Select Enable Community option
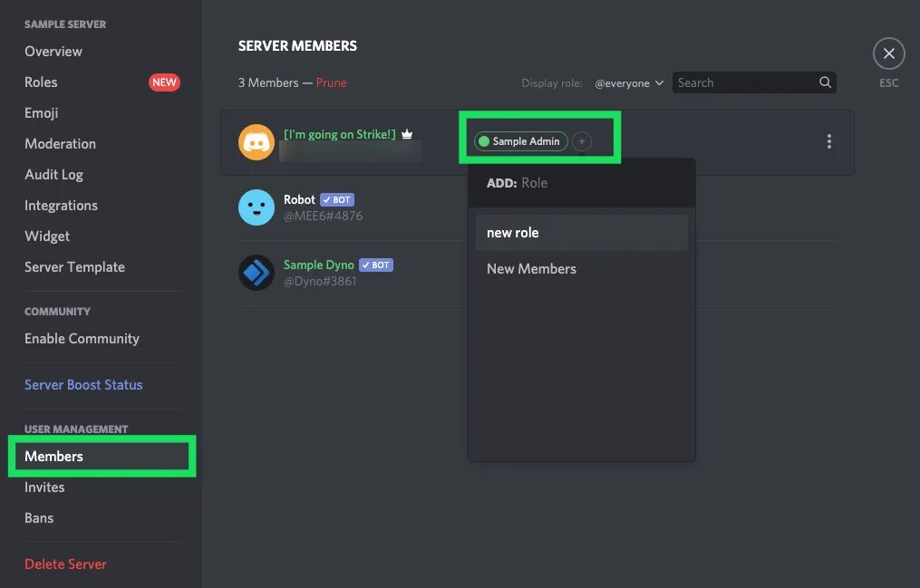 coord(82,338)
